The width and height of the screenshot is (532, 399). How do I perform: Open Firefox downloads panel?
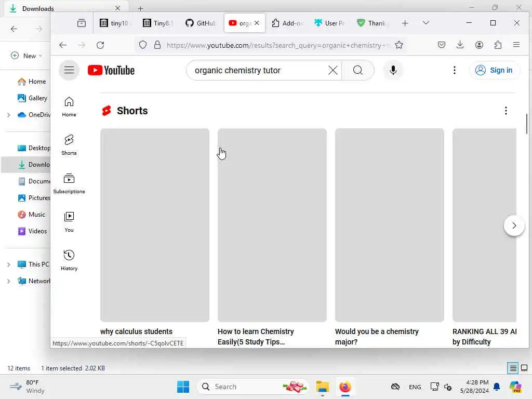point(460,45)
